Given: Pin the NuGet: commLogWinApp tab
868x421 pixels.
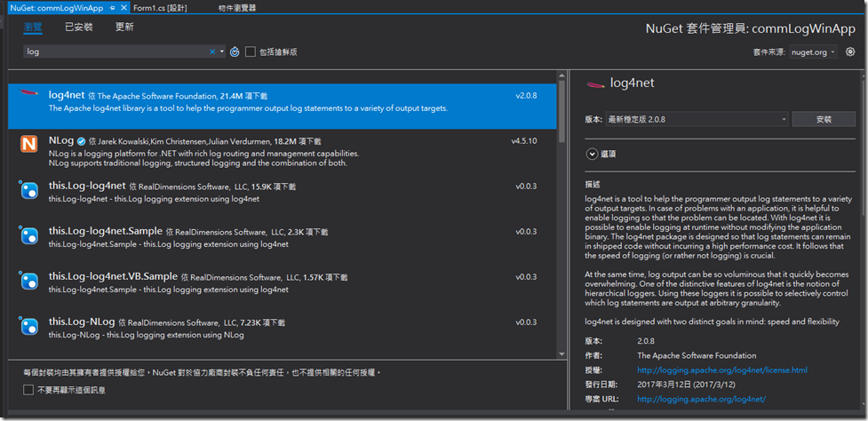Looking at the screenshot, I should click(112, 8).
